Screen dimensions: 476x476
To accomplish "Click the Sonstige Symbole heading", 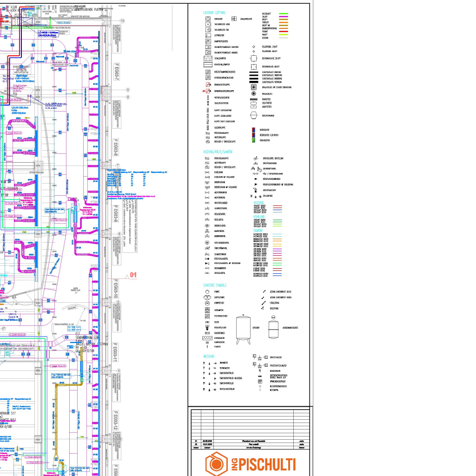I will [215, 285].
